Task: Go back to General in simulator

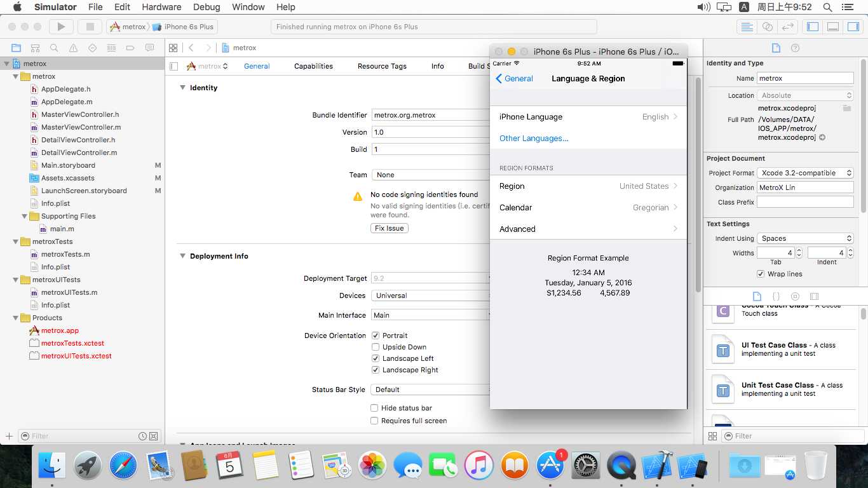Action: tap(514, 79)
